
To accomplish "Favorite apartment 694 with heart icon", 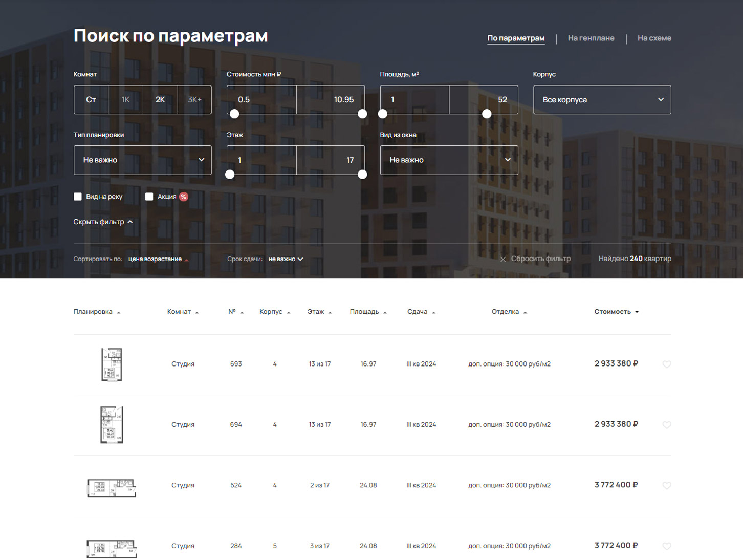I will pyautogui.click(x=666, y=425).
